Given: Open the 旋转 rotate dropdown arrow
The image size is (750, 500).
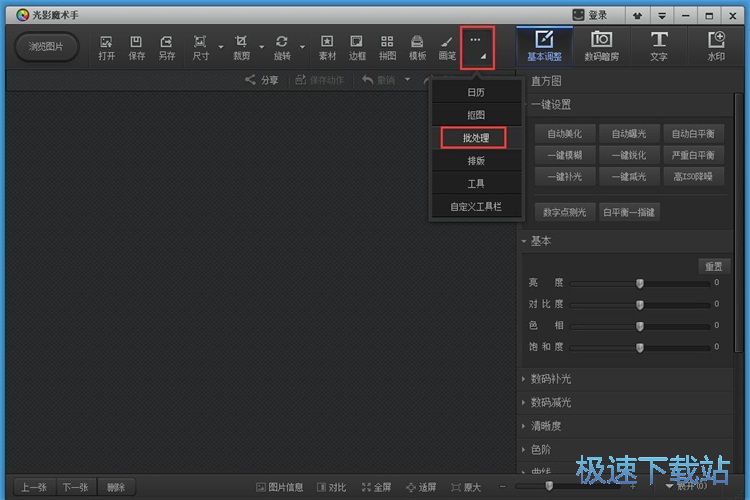Looking at the screenshot, I should coord(302,47).
